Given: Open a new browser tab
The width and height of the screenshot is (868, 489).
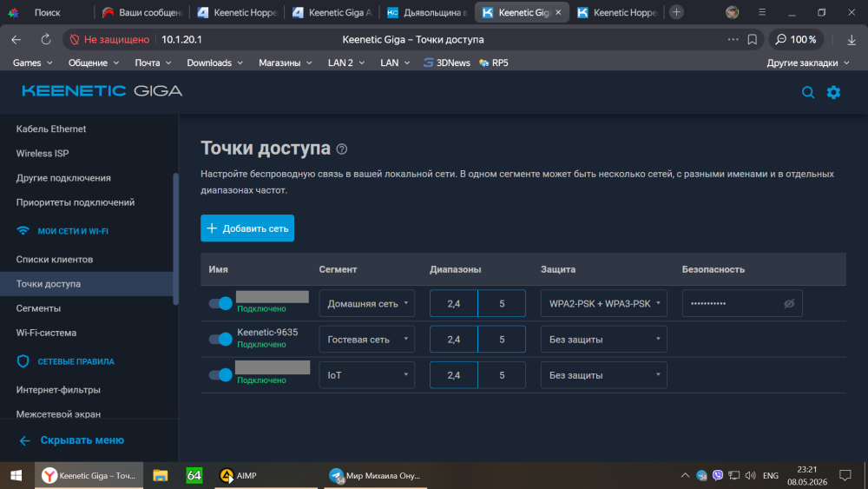Looking at the screenshot, I should pos(676,12).
